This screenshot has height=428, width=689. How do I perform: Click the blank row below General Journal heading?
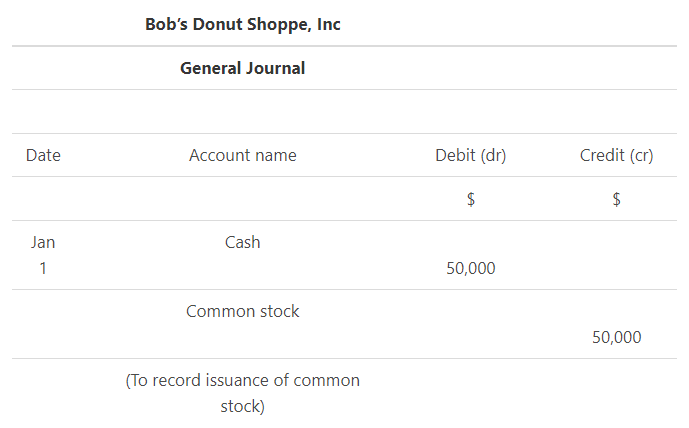click(x=344, y=111)
